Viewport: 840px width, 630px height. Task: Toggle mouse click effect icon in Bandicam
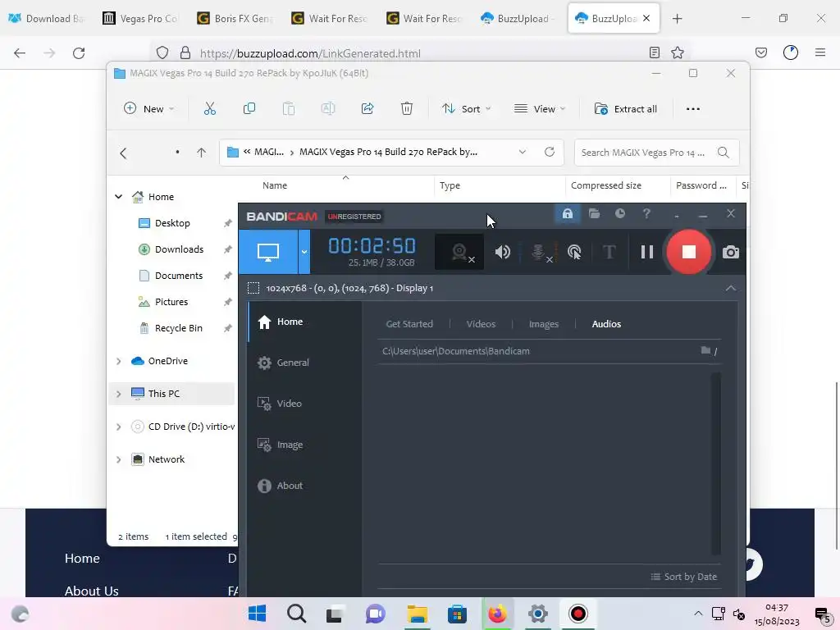coord(574,252)
